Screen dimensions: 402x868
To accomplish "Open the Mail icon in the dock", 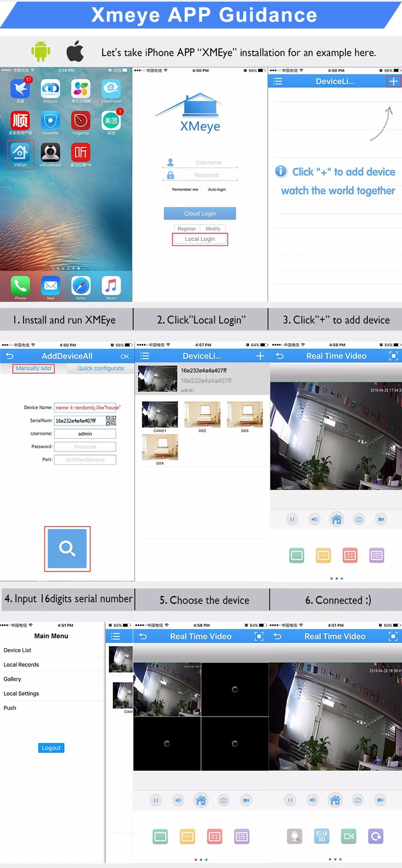I will click(50, 286).
